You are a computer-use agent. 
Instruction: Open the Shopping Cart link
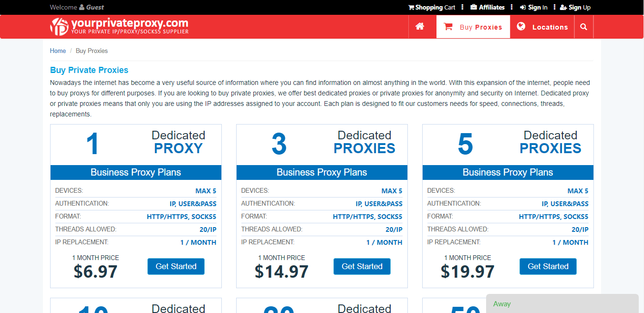[x=432, y=7]
